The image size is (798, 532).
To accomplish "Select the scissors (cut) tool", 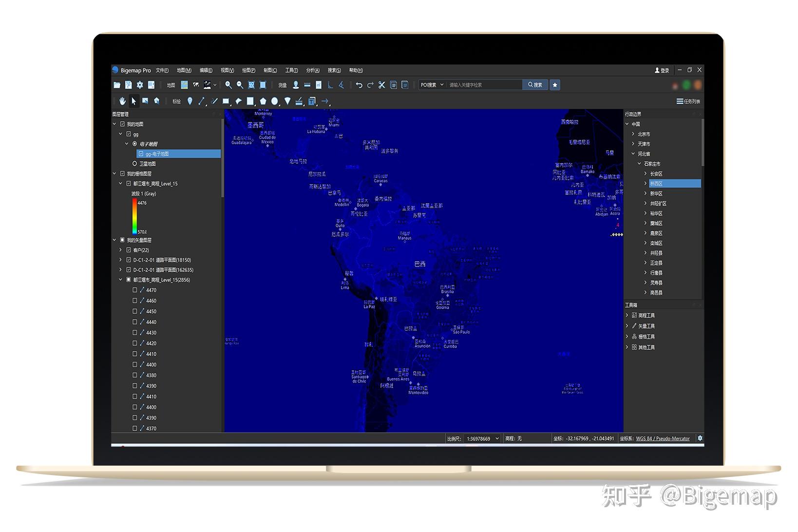I will click(x=382, y=85).
